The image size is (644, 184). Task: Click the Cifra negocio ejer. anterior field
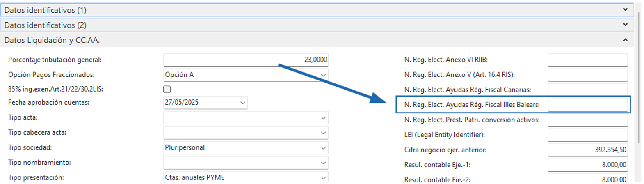pos(588,150)
